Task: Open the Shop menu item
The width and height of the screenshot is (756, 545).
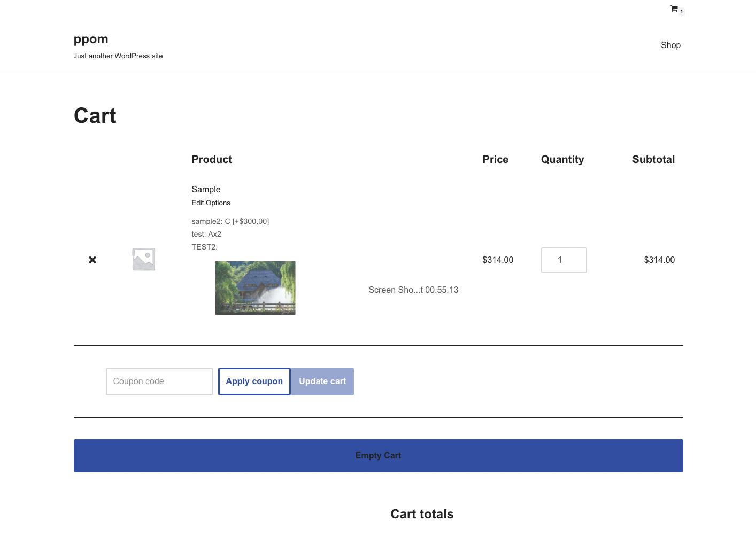Action: click(670, 45)
